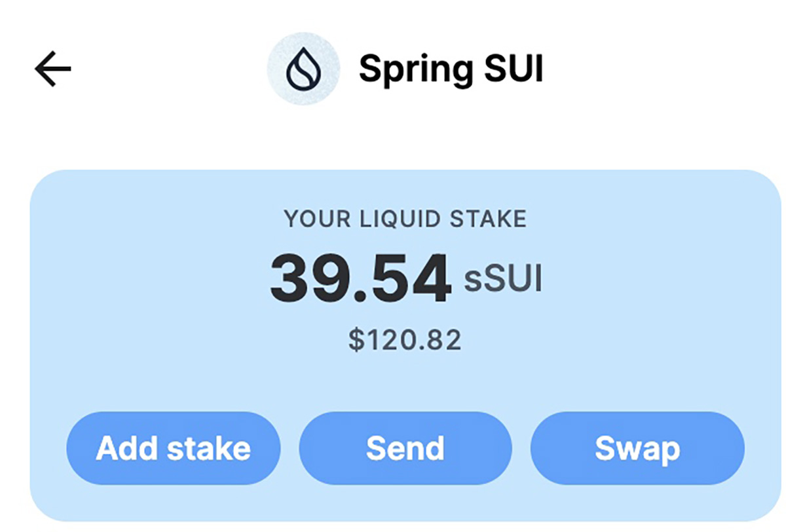Click the Spring SUI droplet logo

tap(303, 69)
